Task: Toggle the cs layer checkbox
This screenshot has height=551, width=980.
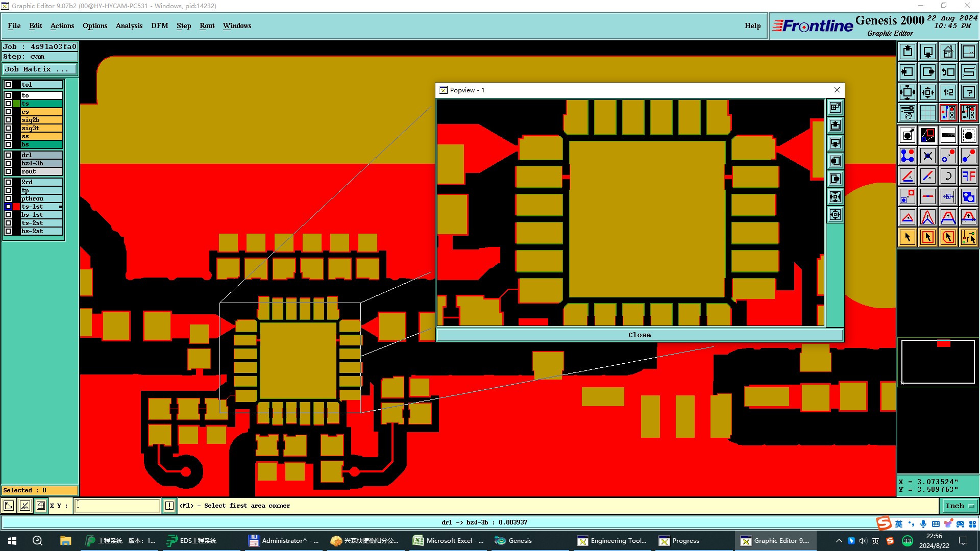Action: pos(8,112)
